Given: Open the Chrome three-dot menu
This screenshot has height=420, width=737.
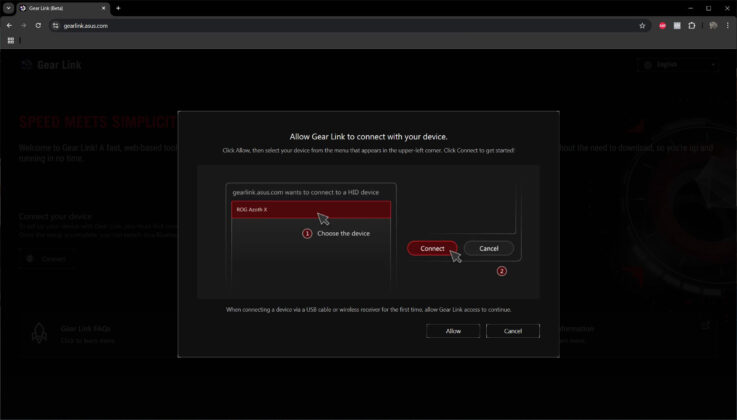Looking at the screenshot, I should (728, 26).
